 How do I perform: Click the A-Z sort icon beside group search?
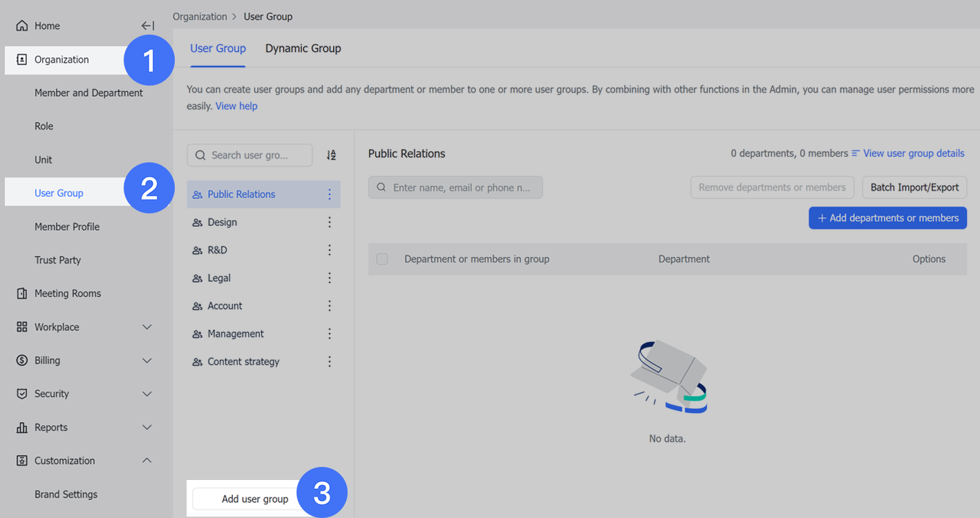[x=331, y=155]
